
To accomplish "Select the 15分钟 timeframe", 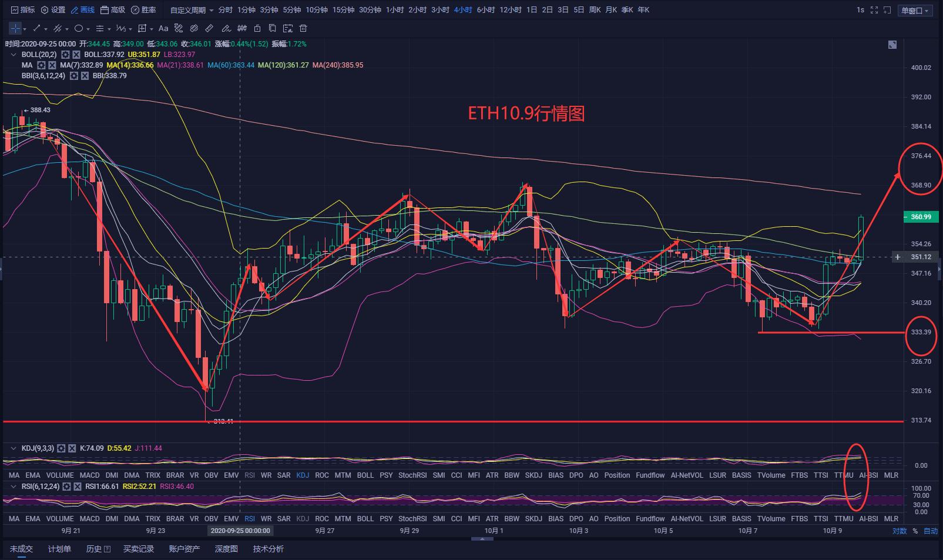I will 343,10.
